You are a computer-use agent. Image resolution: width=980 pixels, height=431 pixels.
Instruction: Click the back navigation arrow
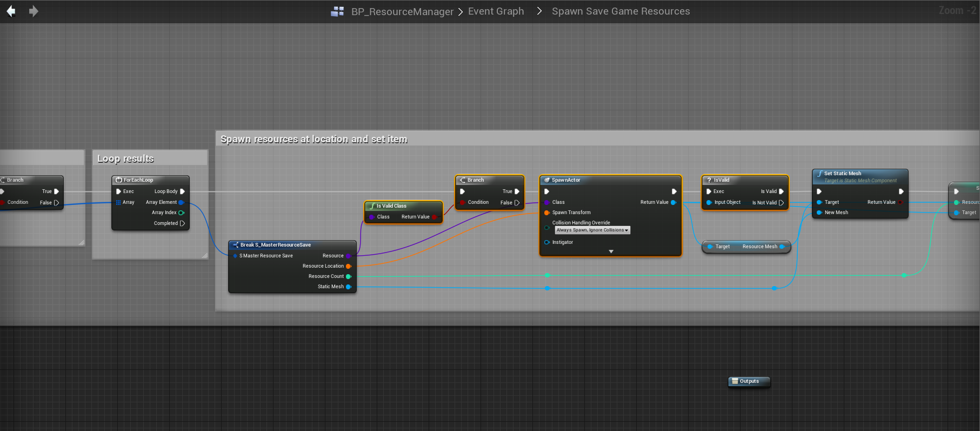pos(11,11)
